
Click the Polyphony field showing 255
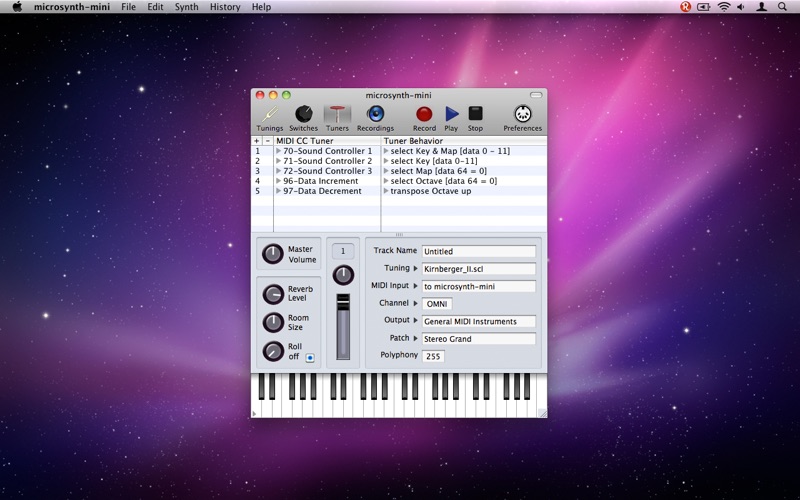(433, 356)
